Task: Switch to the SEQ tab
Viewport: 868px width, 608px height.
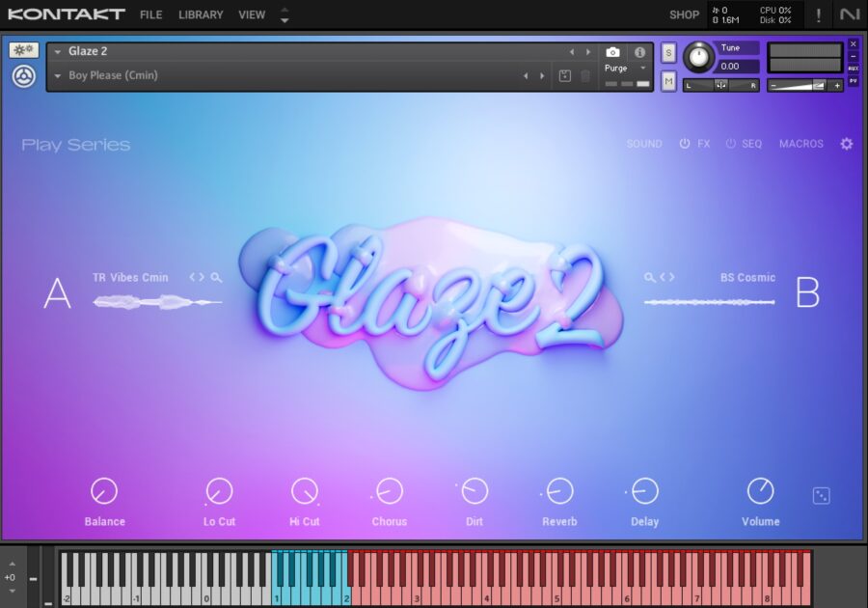Action: click(751, 144)
